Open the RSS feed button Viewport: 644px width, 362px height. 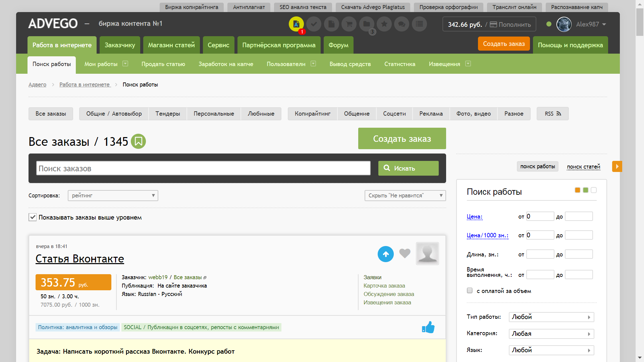[552, 114]
